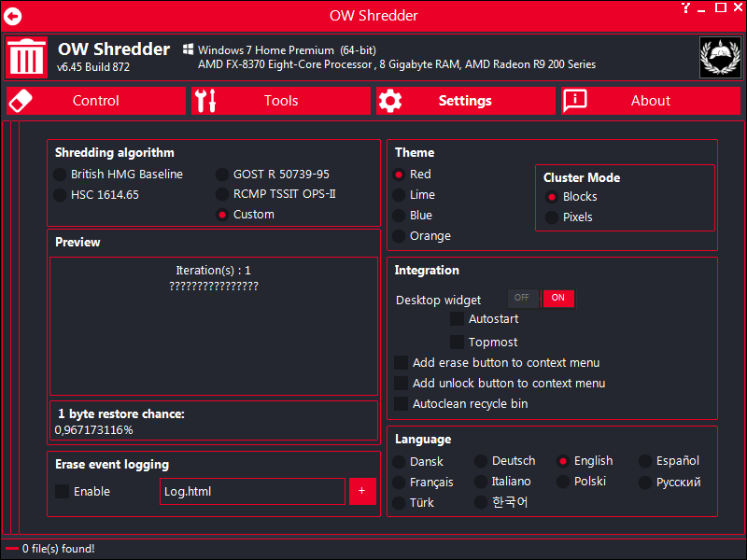Image resolution: width=747 pixels, height=560 pixels.
Task: Click the plus button next to Log.html
Action: [362, 492]
